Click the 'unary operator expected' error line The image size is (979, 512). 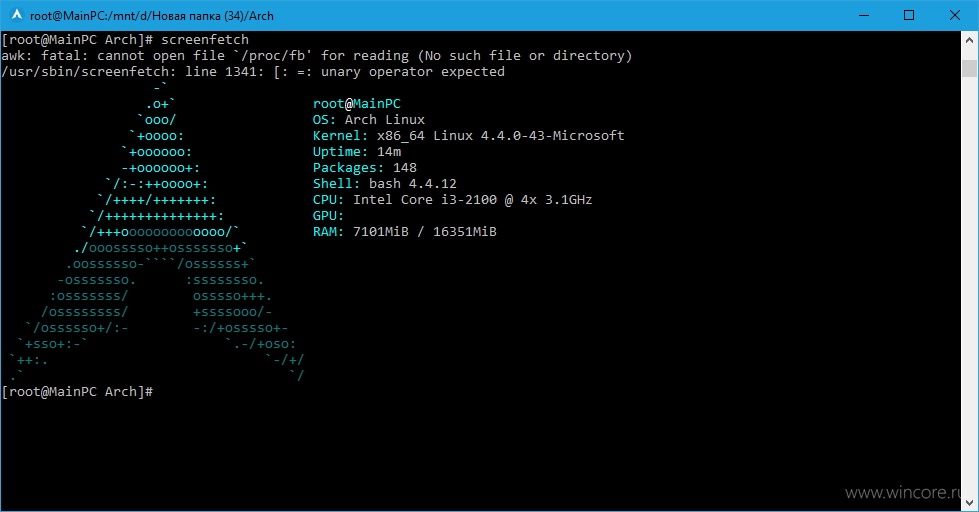point(253,72)
